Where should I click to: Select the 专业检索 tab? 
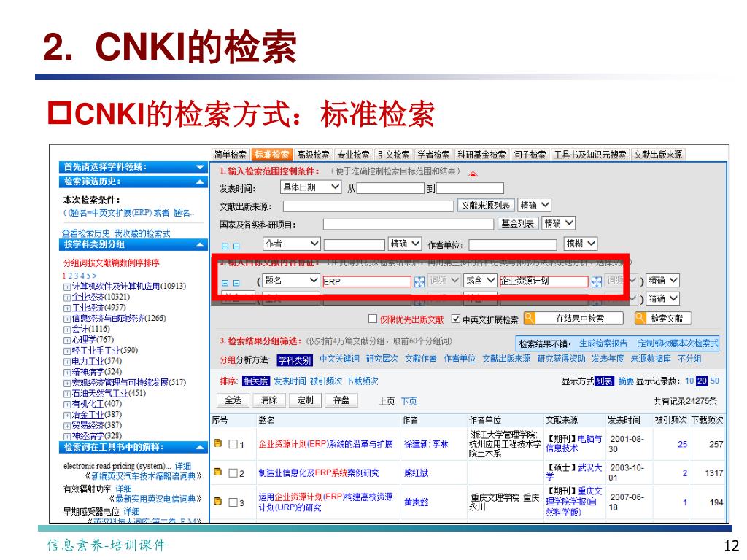pyautogui.click(x=353, y=155)
